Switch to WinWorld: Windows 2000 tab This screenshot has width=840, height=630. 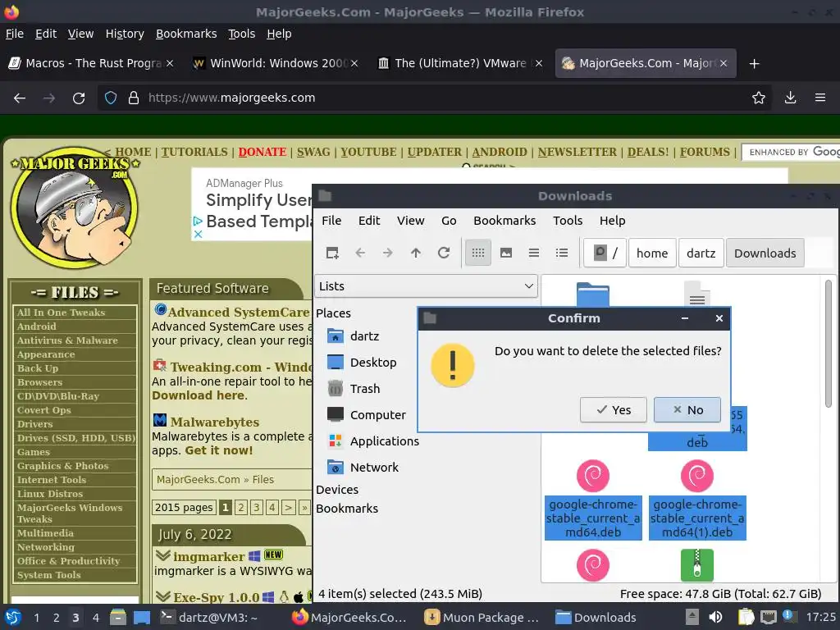tap(275, 63)
